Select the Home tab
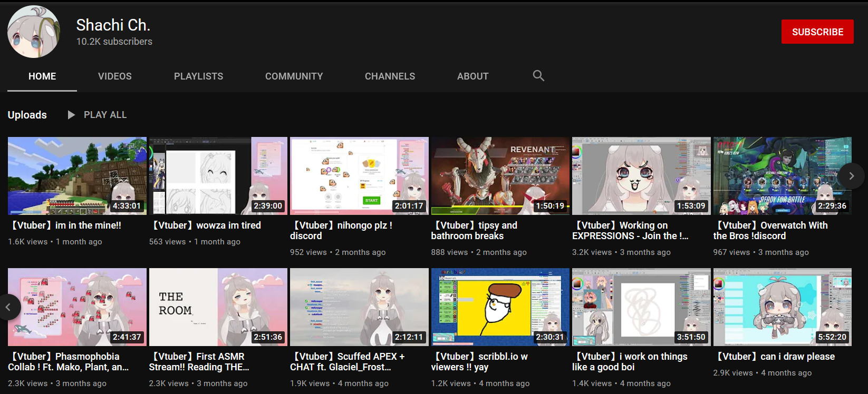Viewport: 868px width, 394px height. pos(42,76)
